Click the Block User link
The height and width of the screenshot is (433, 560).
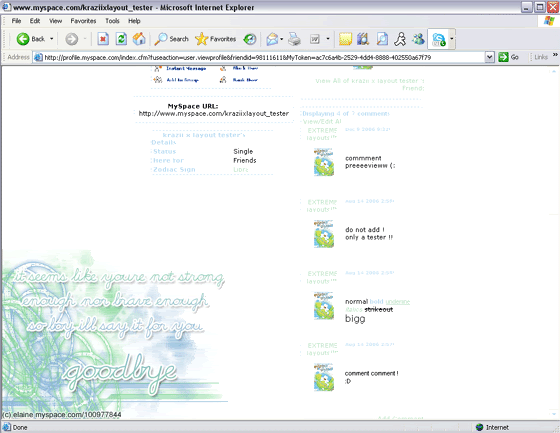click(245, 68)
